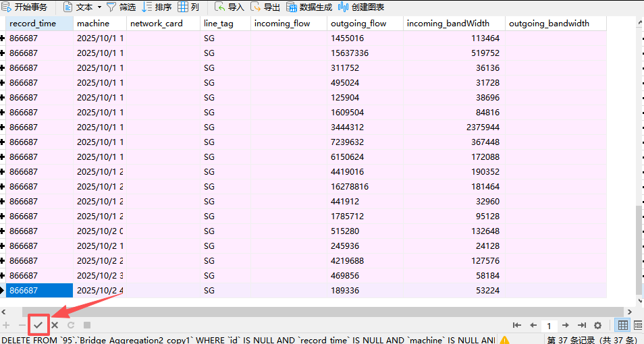The width and height of the screenshot is (644, 344).
Task: Click the record_time column header
Action: (x=39, y=24)
